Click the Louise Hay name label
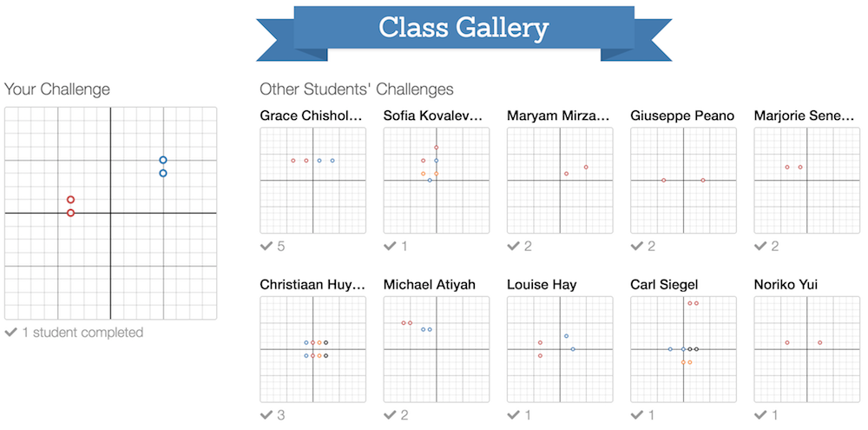 [542, 285]
